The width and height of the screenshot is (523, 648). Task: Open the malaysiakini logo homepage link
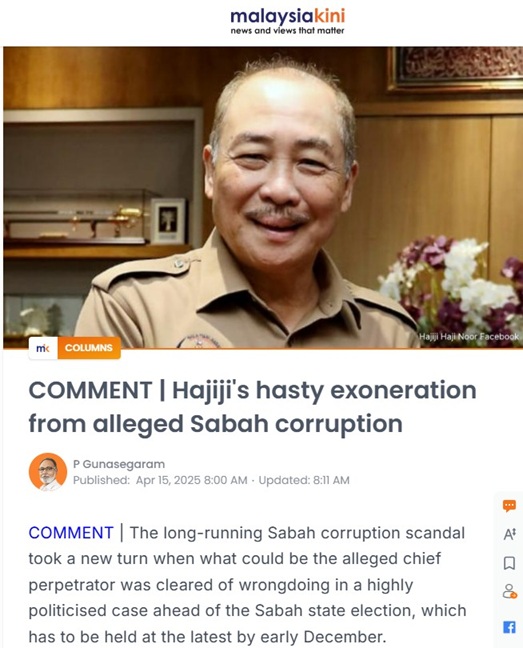(287, 17)
